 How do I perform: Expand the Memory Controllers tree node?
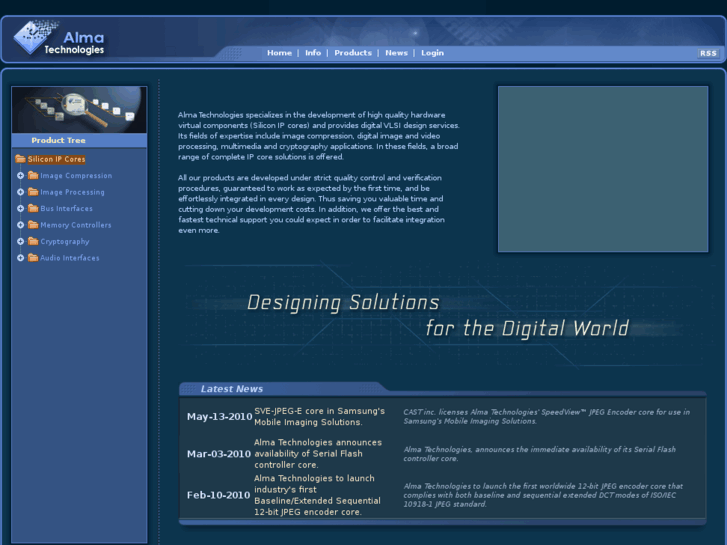tap(20, 225)
